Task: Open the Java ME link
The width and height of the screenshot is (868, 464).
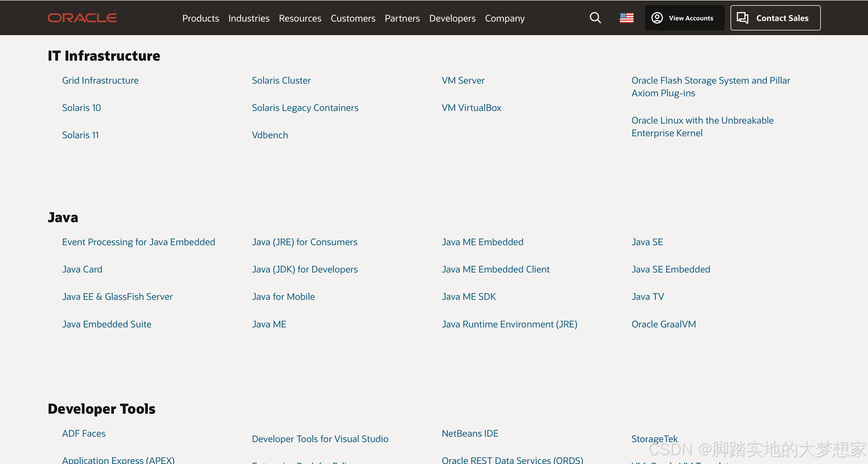Action: 269,324
